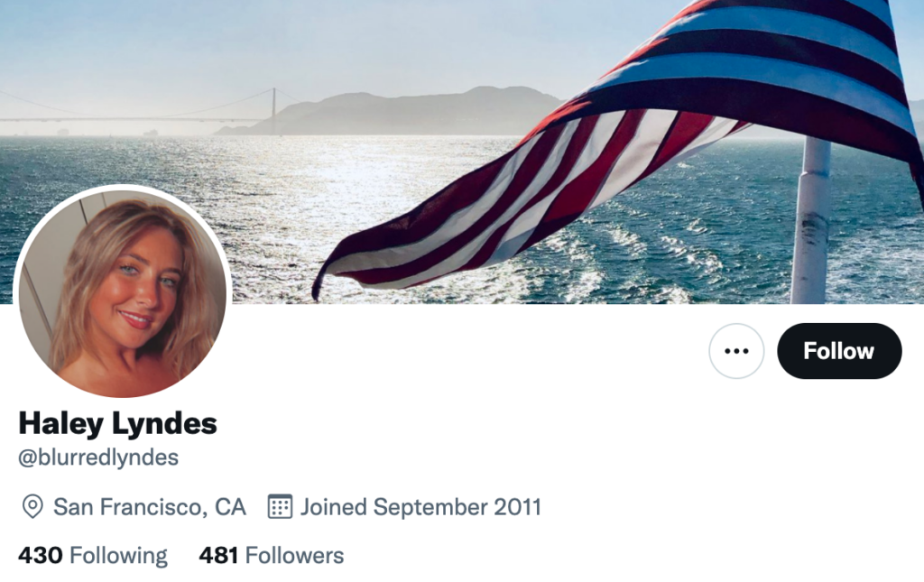Open the 481 Followers list
The height and width of the screenshot is (582, 924).
pos(272,556)
